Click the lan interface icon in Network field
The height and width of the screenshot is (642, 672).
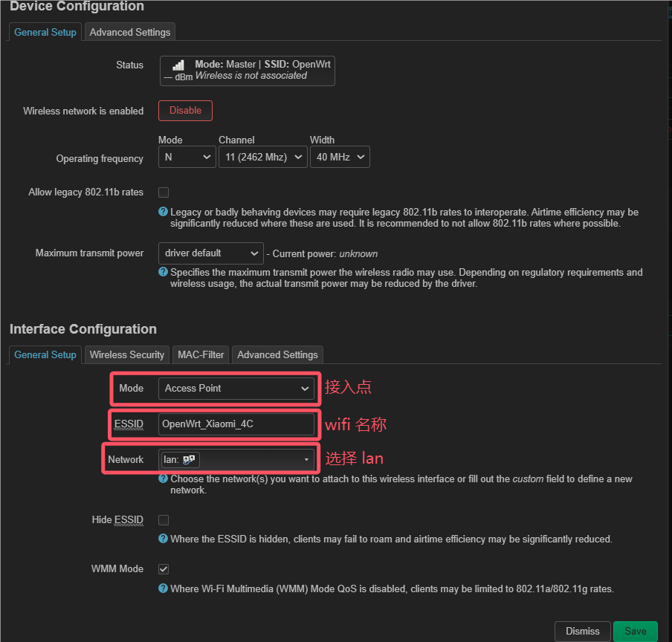pos(189,459)
